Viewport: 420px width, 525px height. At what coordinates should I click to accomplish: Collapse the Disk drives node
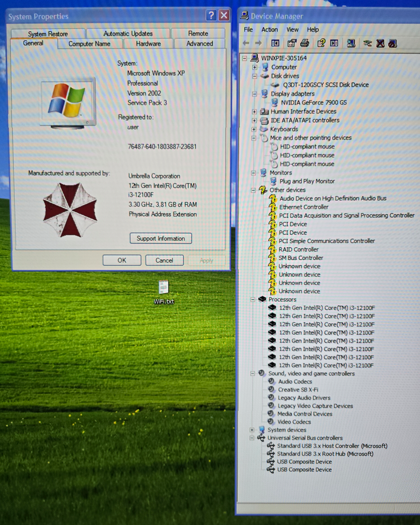click(255, 76)
